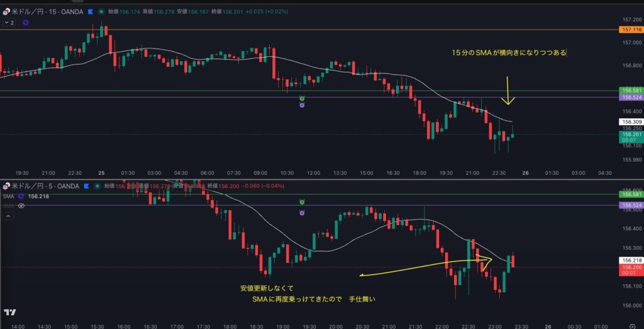The height and width of the screenshot is (329, 644).
Task: Click the 157.000 tick on upper price axis
Action: point(631,43)
